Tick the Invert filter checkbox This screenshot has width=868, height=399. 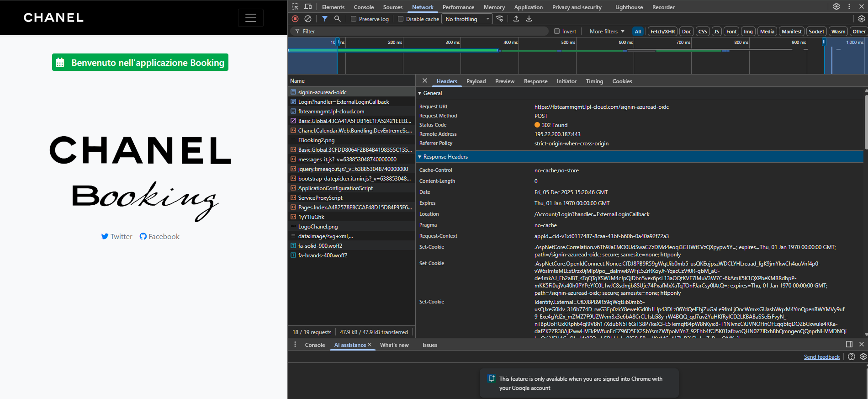click(557, 32)
